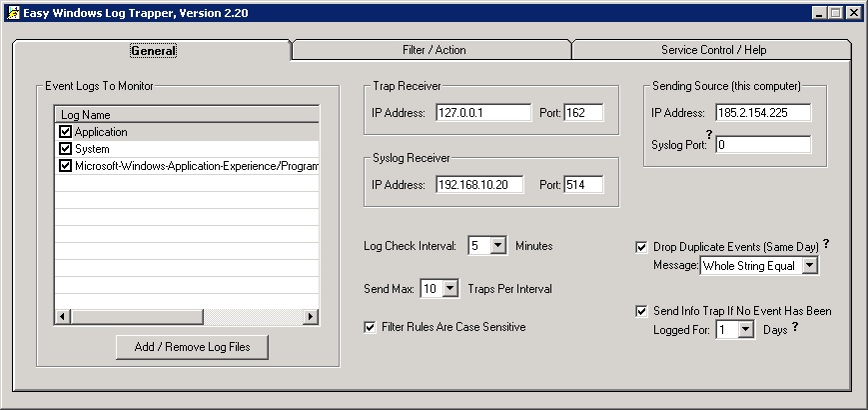Click the Trap Receiver IP Address field
This screenshot has height=410, width=868.
click(x=483, y=112)
